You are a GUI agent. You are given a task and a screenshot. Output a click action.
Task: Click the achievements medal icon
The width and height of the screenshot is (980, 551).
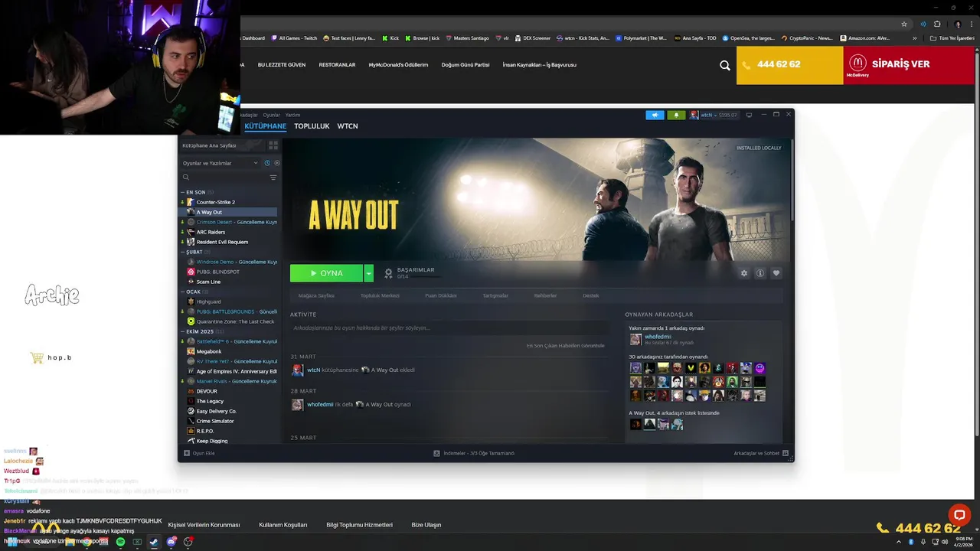pyautogui.click(x=388, y=273)
